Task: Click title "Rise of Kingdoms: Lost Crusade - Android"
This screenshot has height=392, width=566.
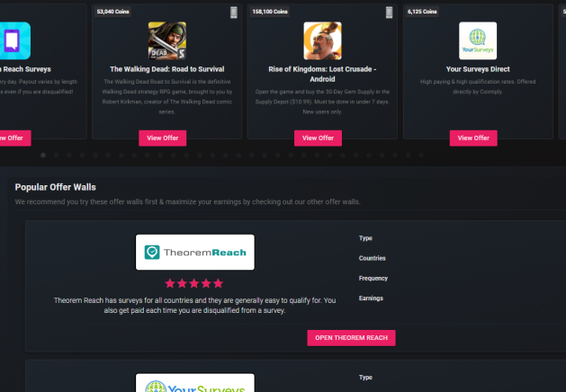Action: (x=322, y=74)
